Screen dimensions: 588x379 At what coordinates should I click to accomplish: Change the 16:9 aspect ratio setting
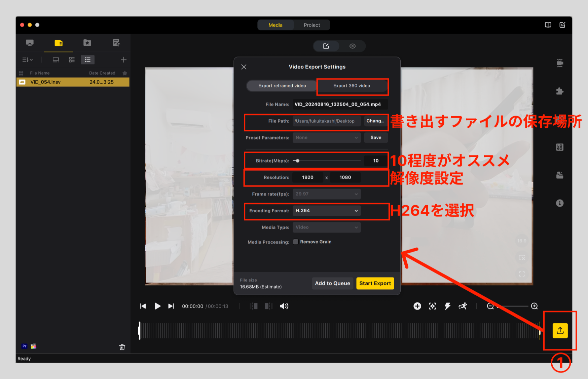coord(522,241)
